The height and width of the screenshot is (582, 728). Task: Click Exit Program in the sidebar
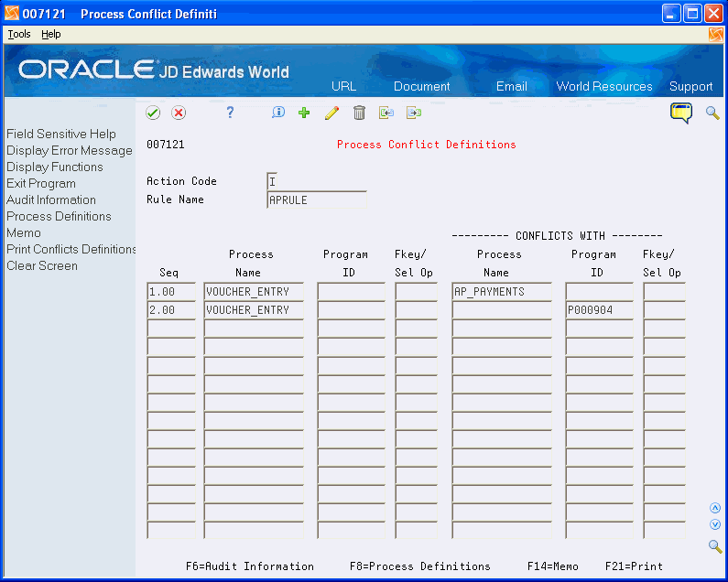[x=41, y=184]
